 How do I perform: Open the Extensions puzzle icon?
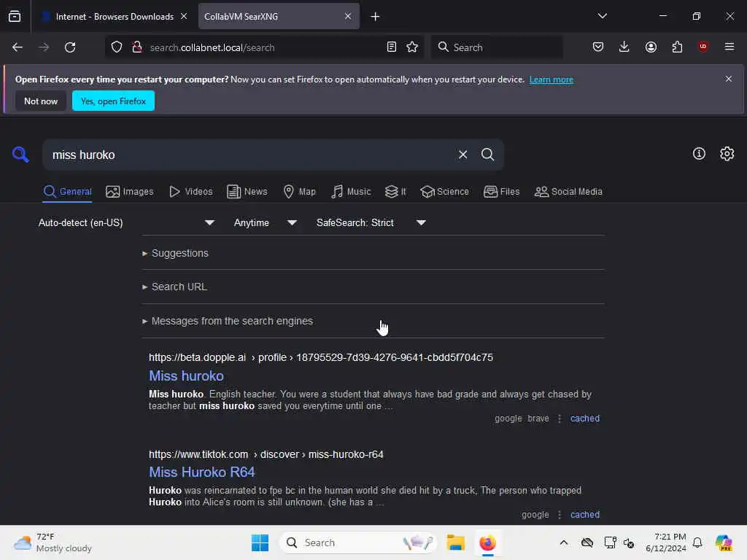coord(677,47)
